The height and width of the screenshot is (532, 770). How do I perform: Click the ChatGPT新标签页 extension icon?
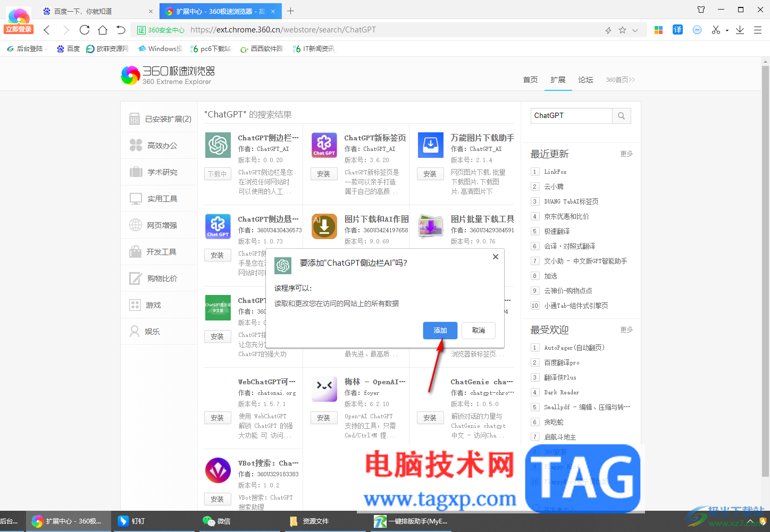(x=324, y=145)
